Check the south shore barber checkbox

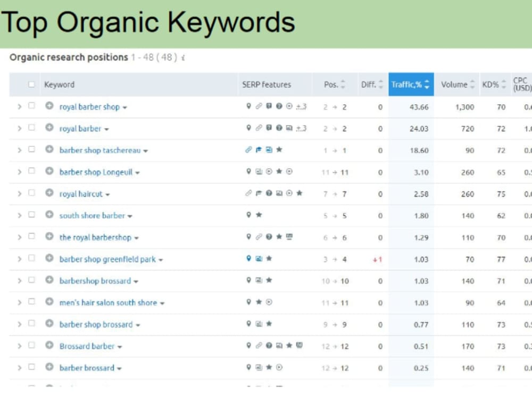tap(31, 214)
